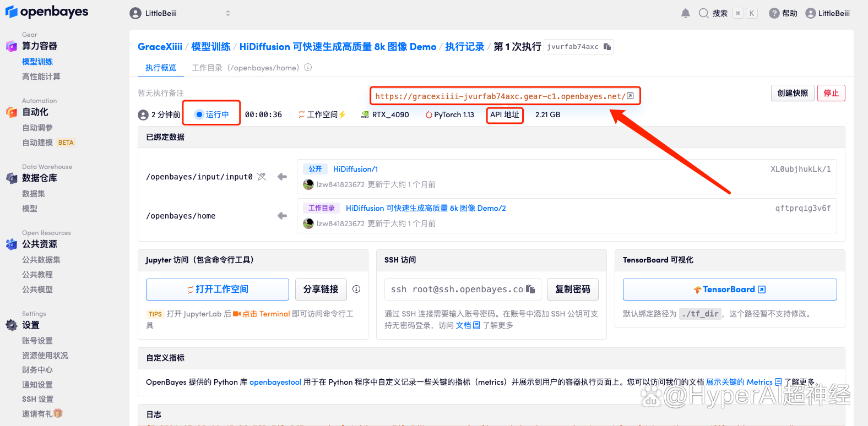
Task: Click the PyTorch 1.13 icon
Action: coord(428,114)
